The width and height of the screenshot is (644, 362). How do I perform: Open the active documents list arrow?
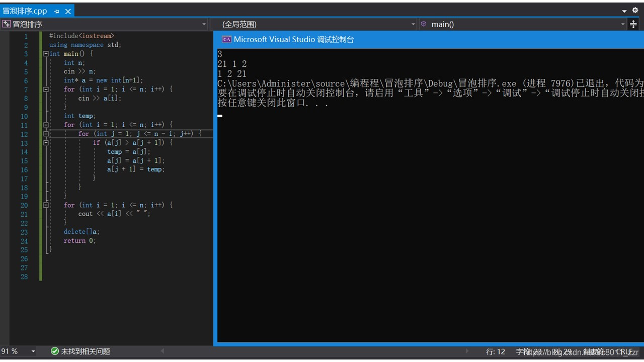coord(624,11)
